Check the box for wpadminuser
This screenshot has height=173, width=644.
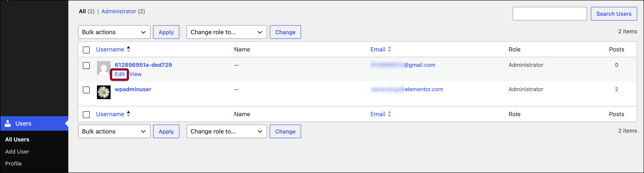pos(86,90)
